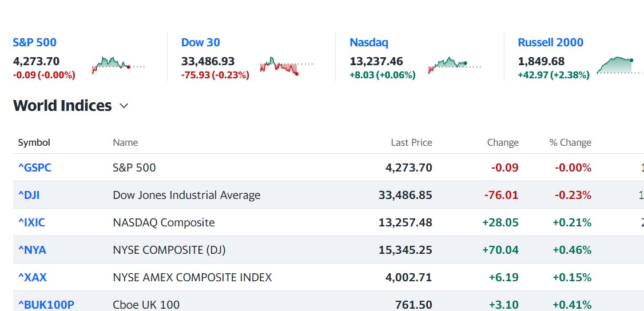Open the S&P 500 summary link
644x311 pixels.
[34, 43]
